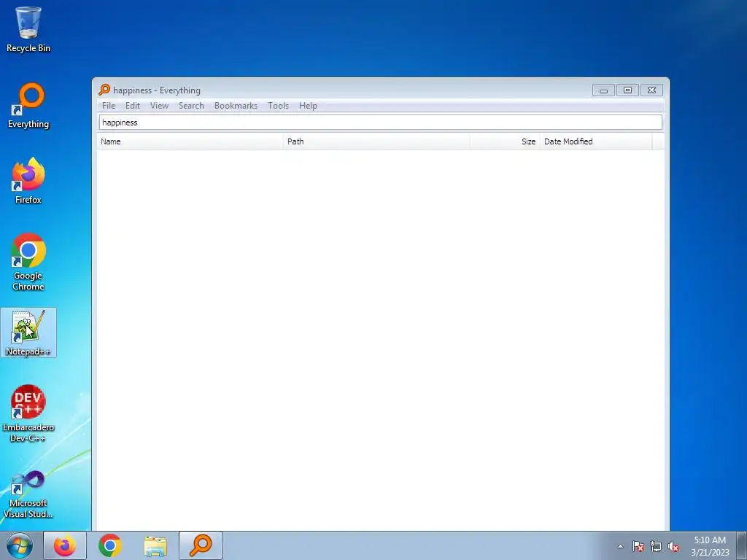The width and height of the screenshot is (747, 560).
Task: Sort results by Size column header
Action: (505, 141)
